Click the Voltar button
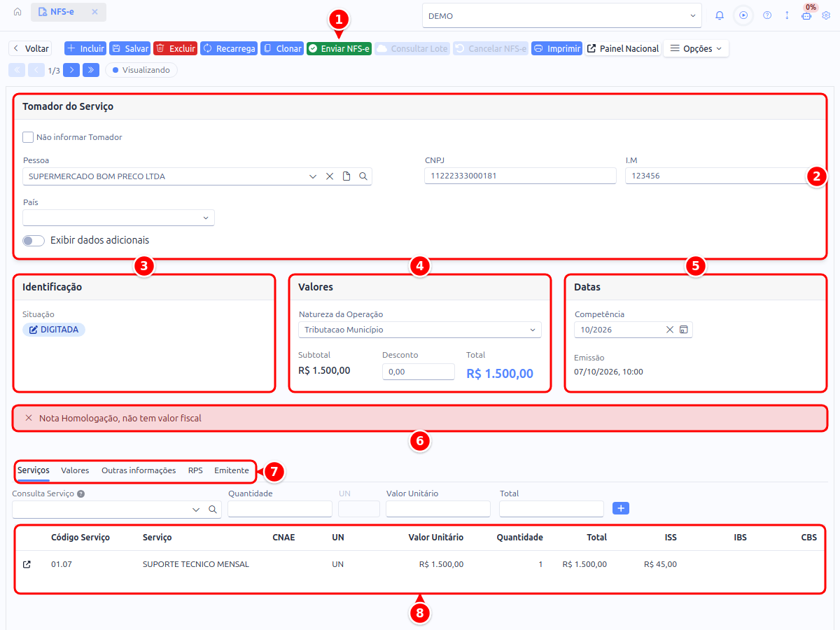 point(30,48)
